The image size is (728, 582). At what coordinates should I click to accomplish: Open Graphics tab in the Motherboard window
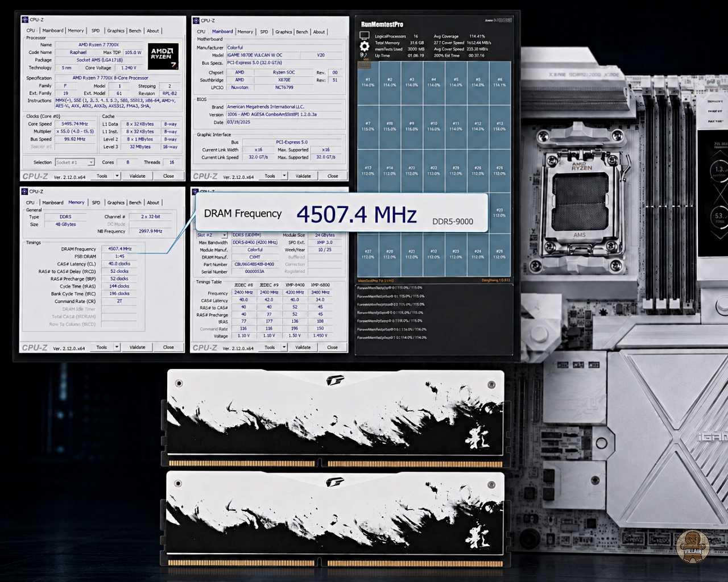pos(284,32)
